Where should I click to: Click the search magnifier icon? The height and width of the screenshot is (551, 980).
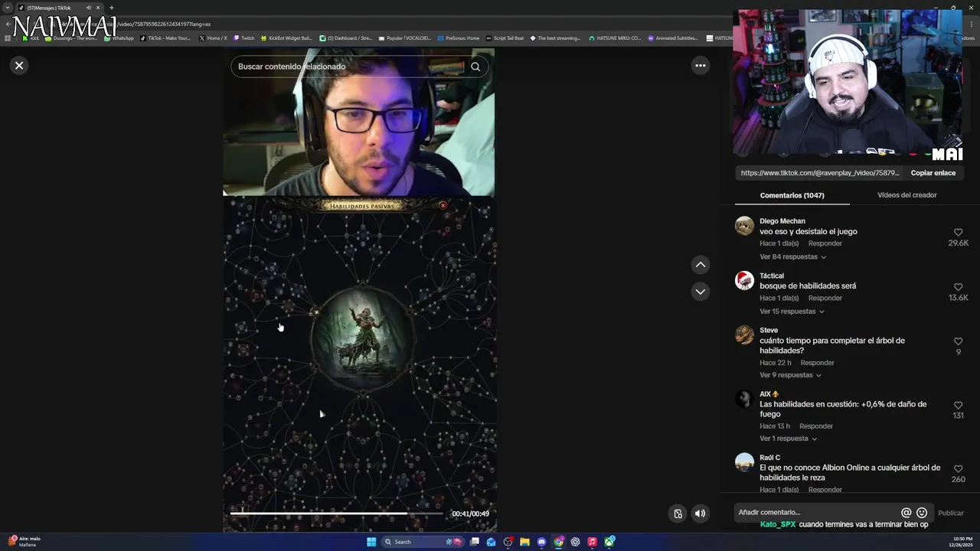(475, 67)
